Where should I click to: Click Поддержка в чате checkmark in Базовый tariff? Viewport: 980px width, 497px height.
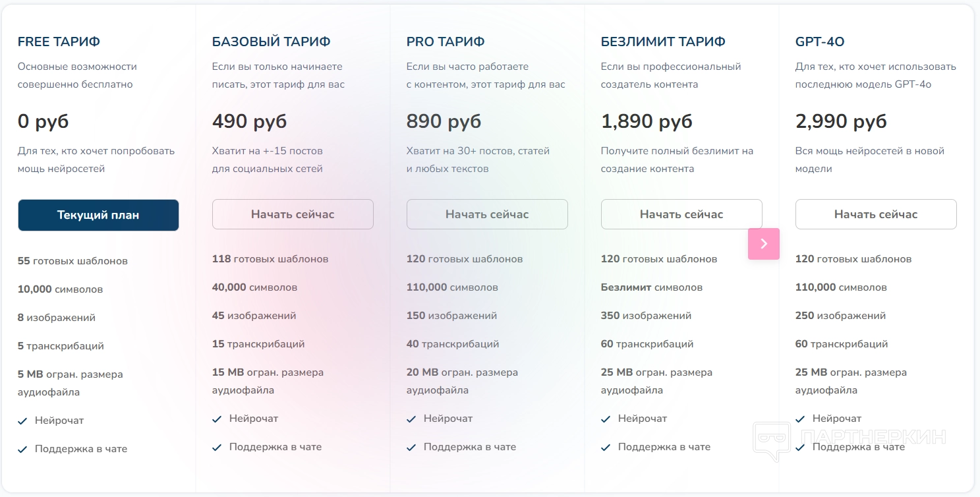pos(217,447)
